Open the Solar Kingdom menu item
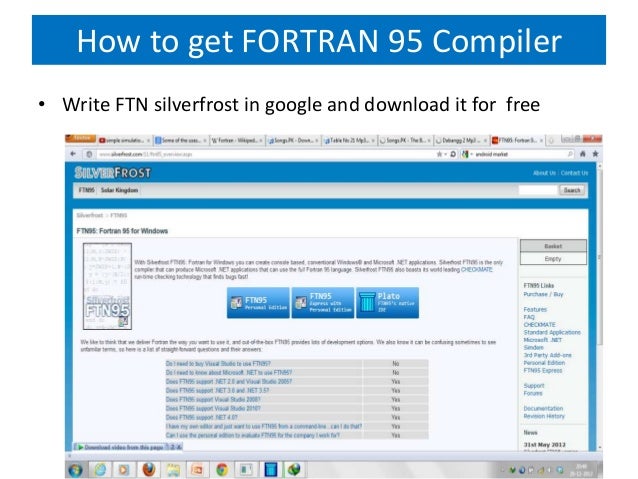 [x=119, y=190]
